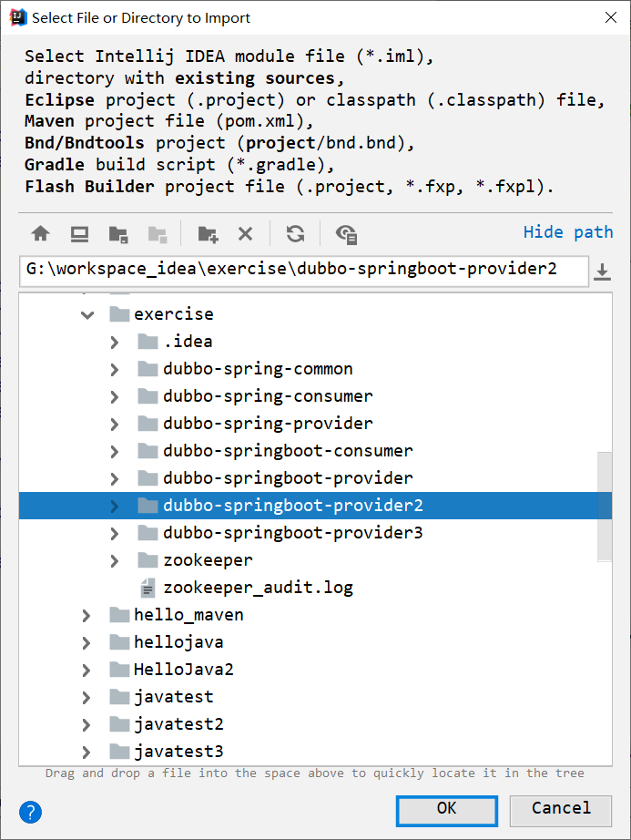Screen dimensions: 631x840
Task: Refresh the file tree
Action: click(295, 234)
